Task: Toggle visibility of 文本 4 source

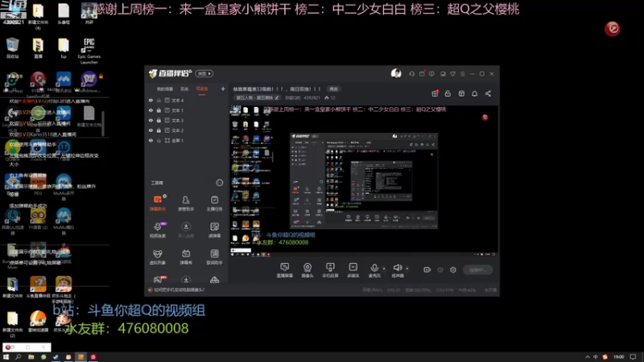Action: [x=151, y=100]
